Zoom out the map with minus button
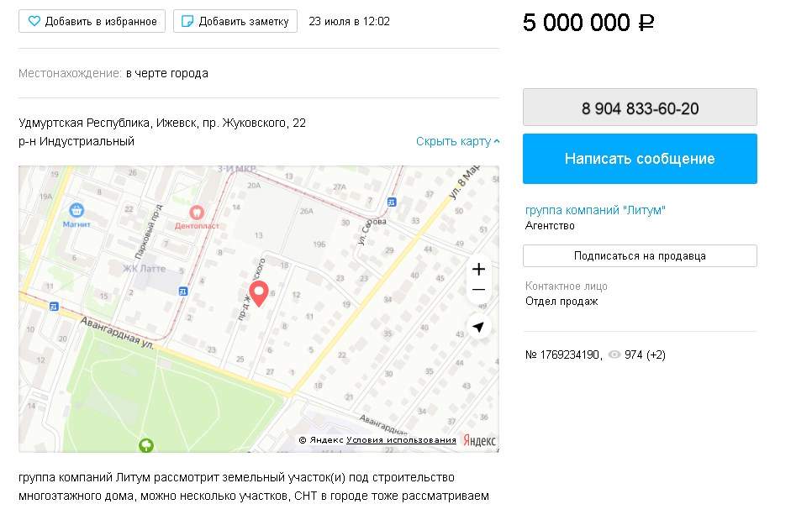812x520 pixels. point(478,290)
